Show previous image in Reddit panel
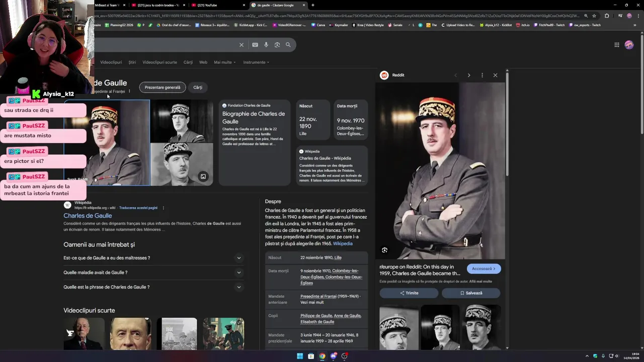The width and height of the screenshot is (644, 362). coord(456,75)
